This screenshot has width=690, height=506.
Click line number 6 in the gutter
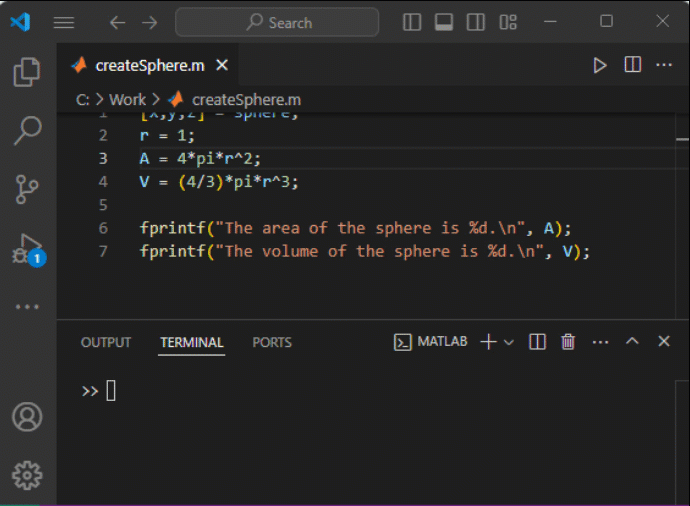pos(103,228)
